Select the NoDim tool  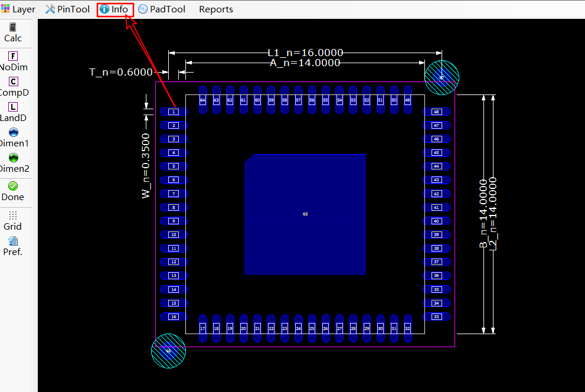(13, 61)
